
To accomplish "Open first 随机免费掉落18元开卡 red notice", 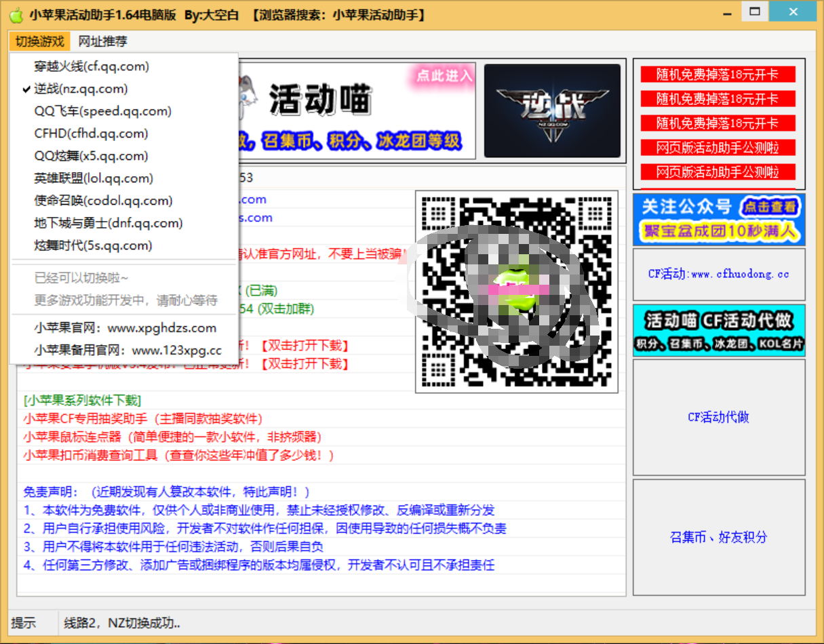I will 718,75.
